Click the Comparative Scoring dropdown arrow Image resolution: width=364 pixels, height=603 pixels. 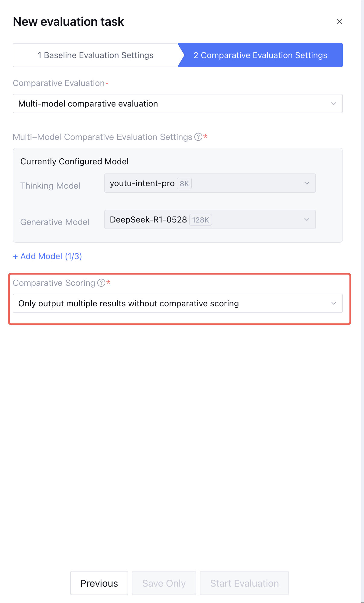tap(333, 303)
